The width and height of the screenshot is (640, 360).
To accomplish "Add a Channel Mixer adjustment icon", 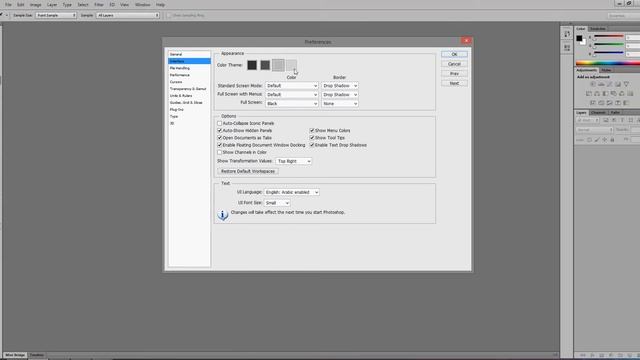I will point(622,93).
